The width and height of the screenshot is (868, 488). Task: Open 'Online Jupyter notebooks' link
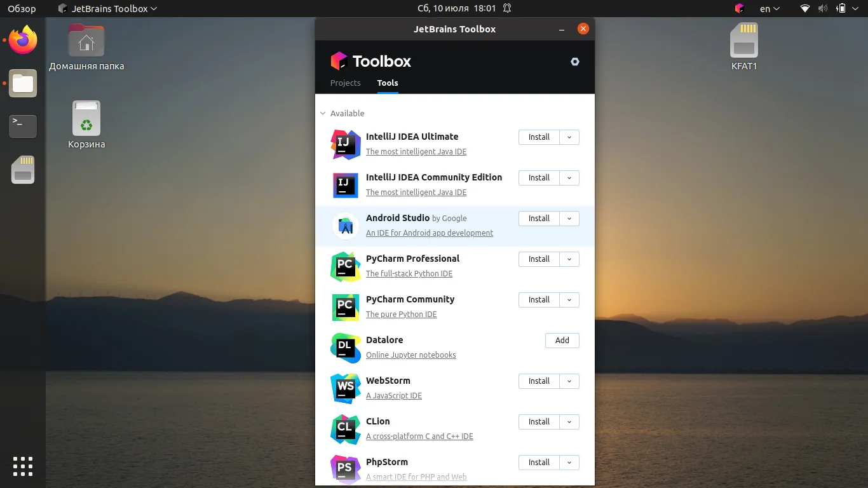[x=411, y=355]
